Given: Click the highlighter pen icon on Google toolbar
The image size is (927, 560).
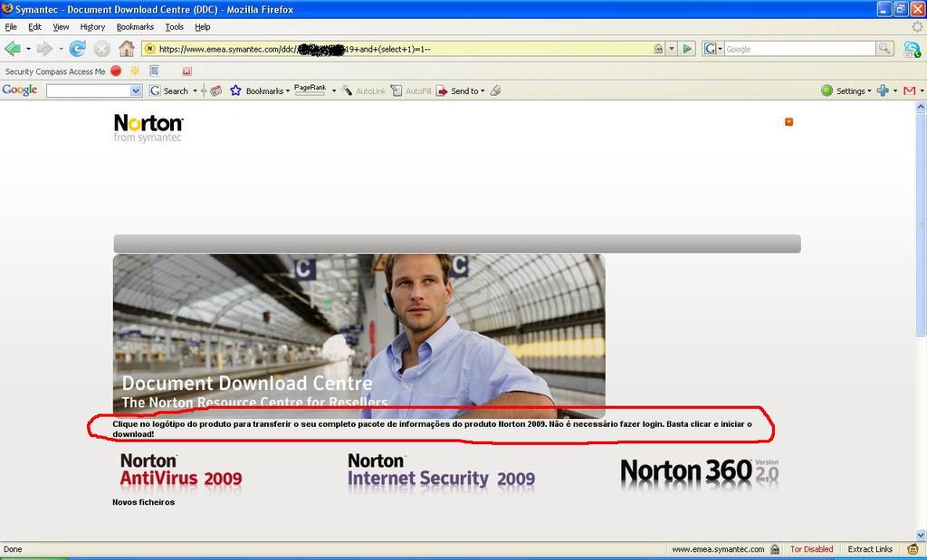Looking at the screenshot, I should click(496, 90).
